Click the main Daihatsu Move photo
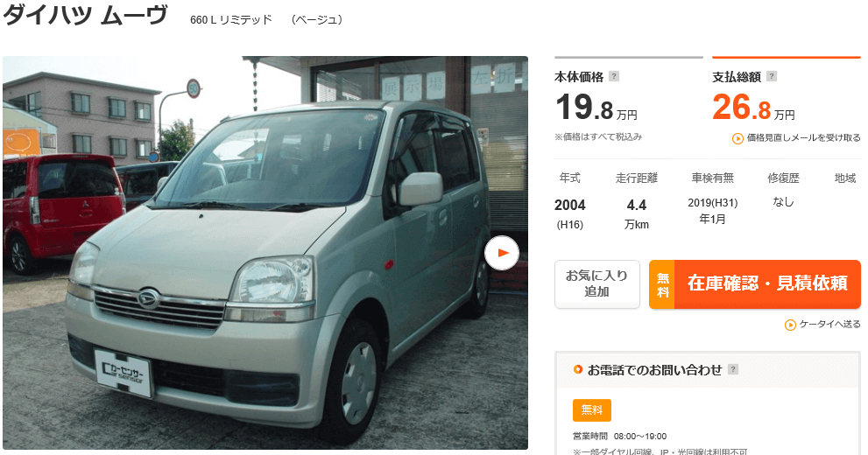 pos(265,253)
